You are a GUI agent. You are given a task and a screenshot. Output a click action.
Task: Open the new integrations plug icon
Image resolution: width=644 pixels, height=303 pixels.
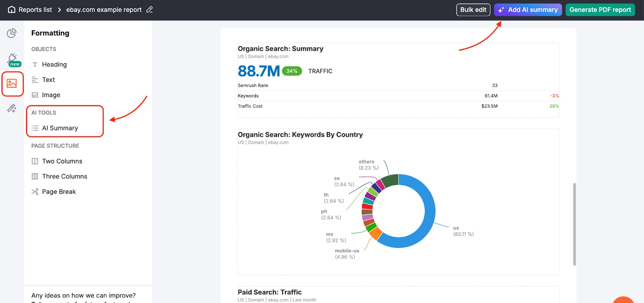pos(12,59)
